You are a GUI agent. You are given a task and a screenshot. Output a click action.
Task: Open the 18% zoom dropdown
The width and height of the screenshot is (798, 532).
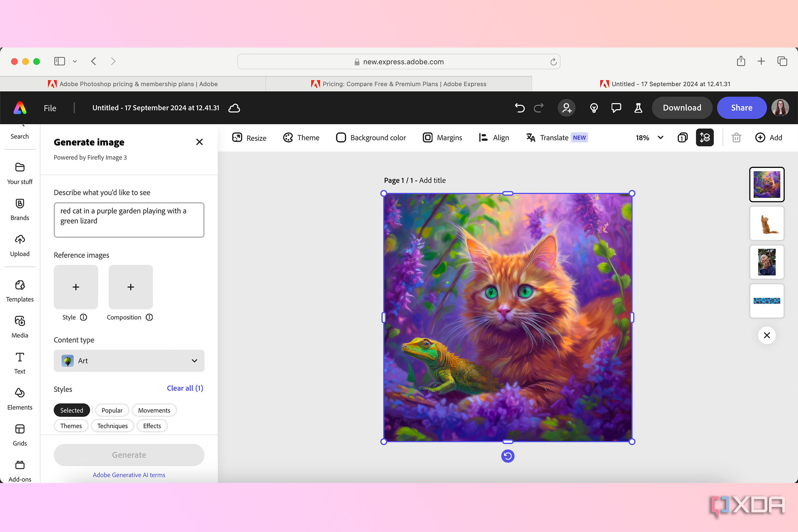tap(649, 138)
